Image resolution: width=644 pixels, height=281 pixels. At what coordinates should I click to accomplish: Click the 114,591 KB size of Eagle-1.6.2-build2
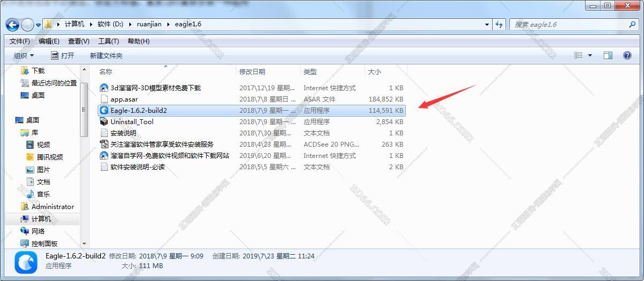(x=385, y=110)
